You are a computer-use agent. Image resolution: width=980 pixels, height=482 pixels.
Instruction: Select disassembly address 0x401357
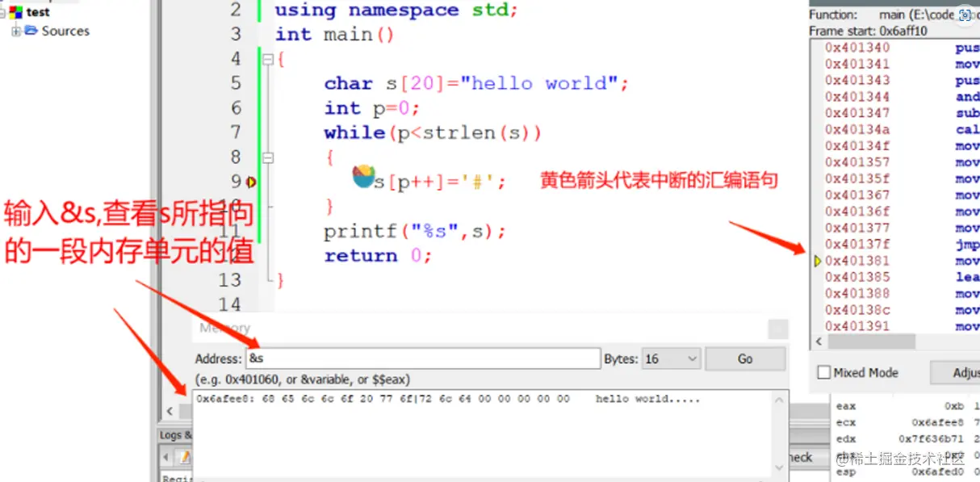pyautogui.click(x=857, y=162)
